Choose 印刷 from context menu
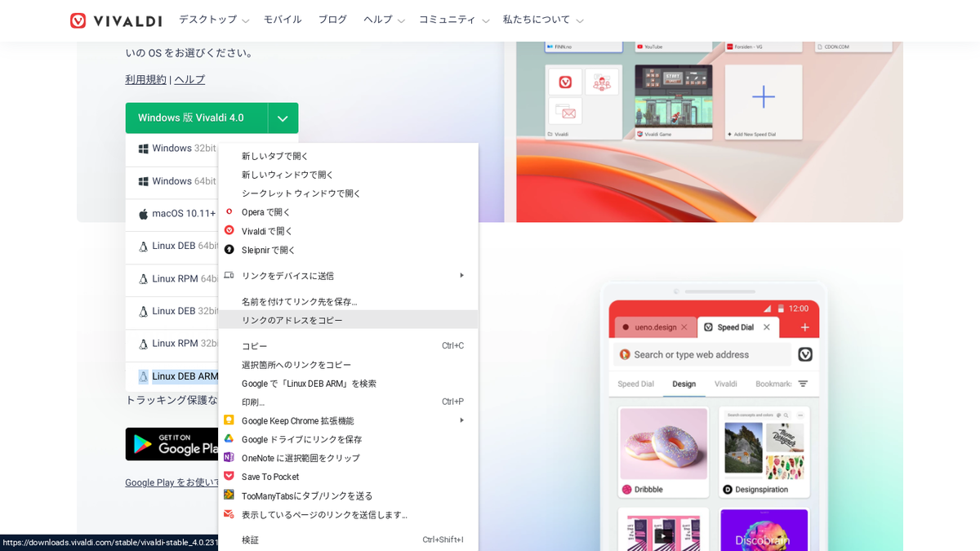The width and height of the screenshot is (980, 551). (349, 402)
